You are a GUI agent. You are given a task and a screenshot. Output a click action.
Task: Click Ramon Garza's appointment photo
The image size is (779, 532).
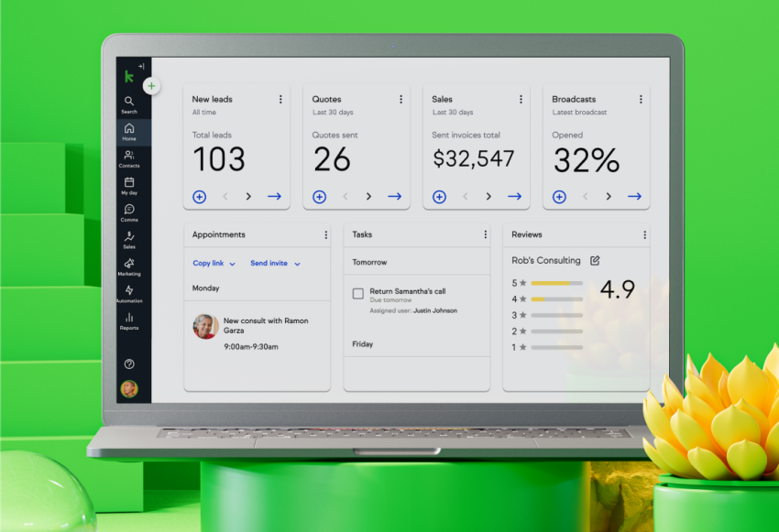[205, 327]
